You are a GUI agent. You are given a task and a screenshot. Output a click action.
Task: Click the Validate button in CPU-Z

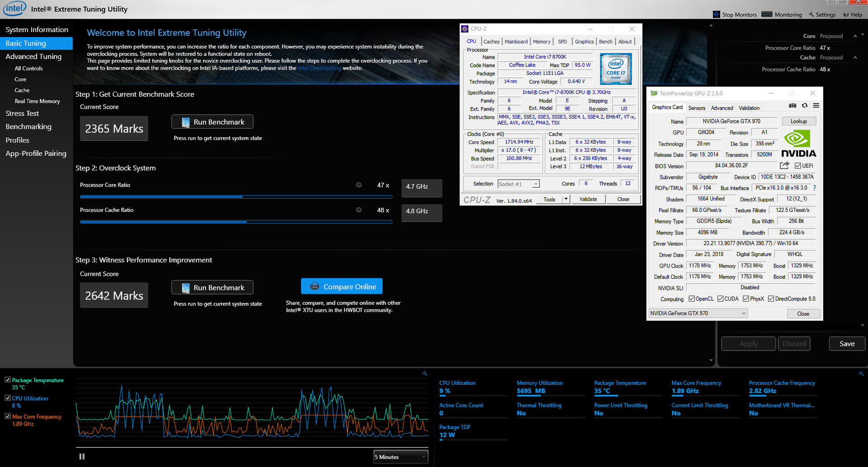588,199
